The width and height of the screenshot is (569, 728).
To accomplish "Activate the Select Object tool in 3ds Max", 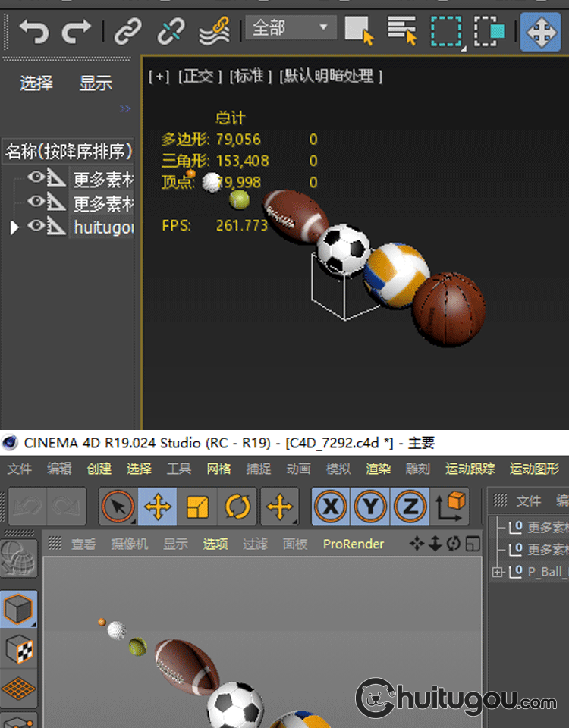I will click(x=359, y=31).
